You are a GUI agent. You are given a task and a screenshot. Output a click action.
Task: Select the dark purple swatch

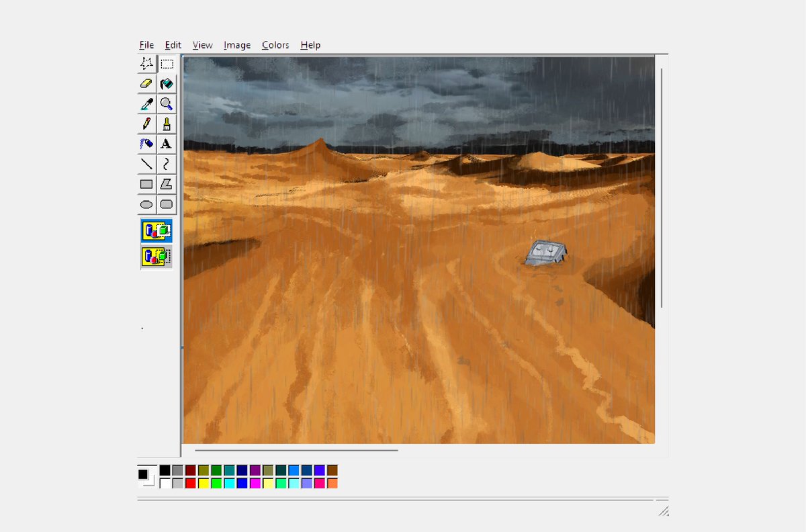255,470
